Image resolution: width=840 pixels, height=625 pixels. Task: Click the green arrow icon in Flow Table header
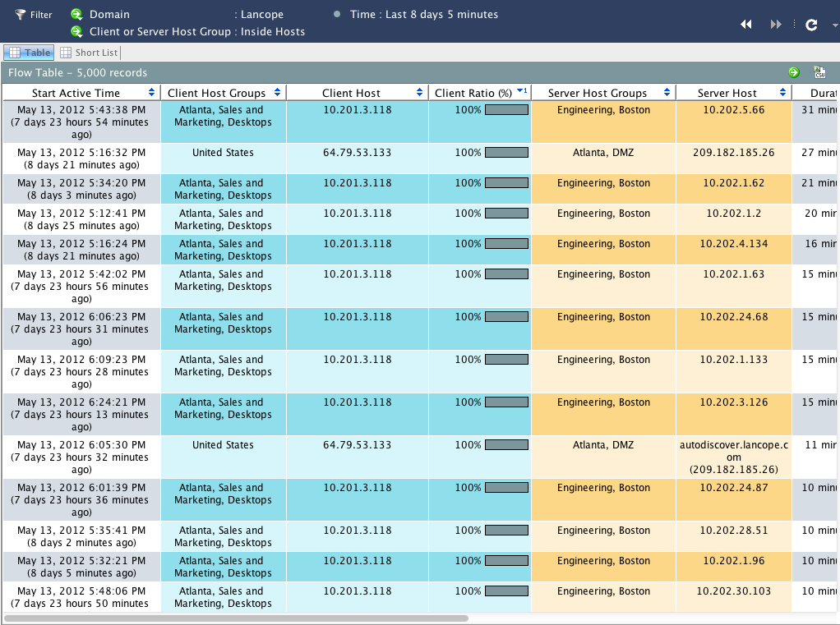tap(794, 72)
